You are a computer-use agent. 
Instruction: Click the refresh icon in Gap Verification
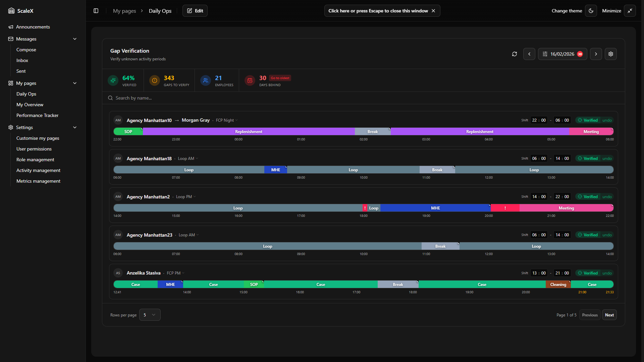515,54
